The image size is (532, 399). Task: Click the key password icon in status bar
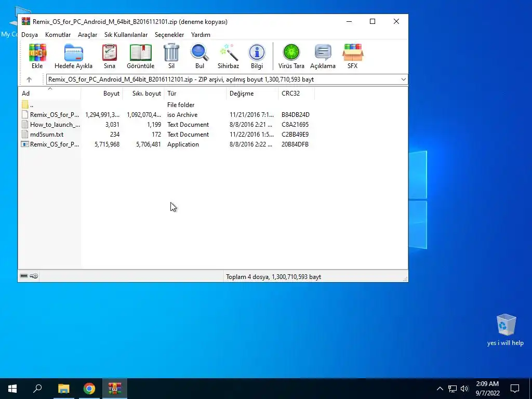[x=34, y=276]
